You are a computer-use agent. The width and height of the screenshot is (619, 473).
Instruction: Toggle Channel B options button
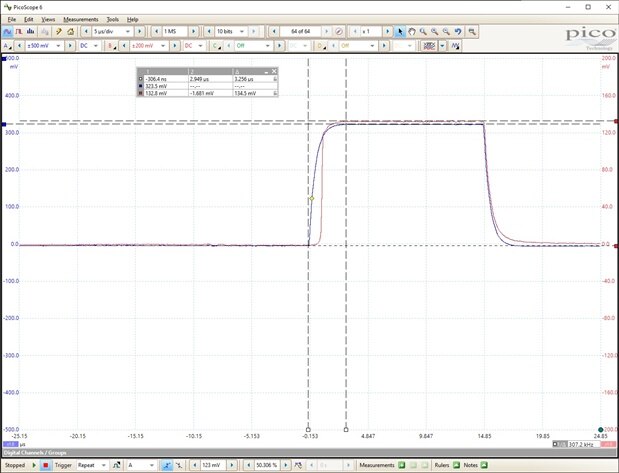tap(108, 45)
